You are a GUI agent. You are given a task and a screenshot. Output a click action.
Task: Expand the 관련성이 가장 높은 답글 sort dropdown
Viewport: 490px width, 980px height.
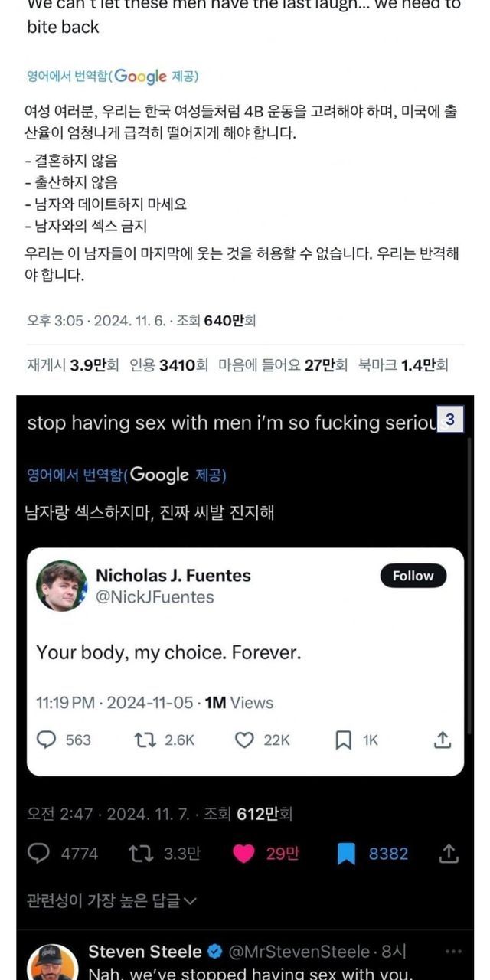(112, 901)
